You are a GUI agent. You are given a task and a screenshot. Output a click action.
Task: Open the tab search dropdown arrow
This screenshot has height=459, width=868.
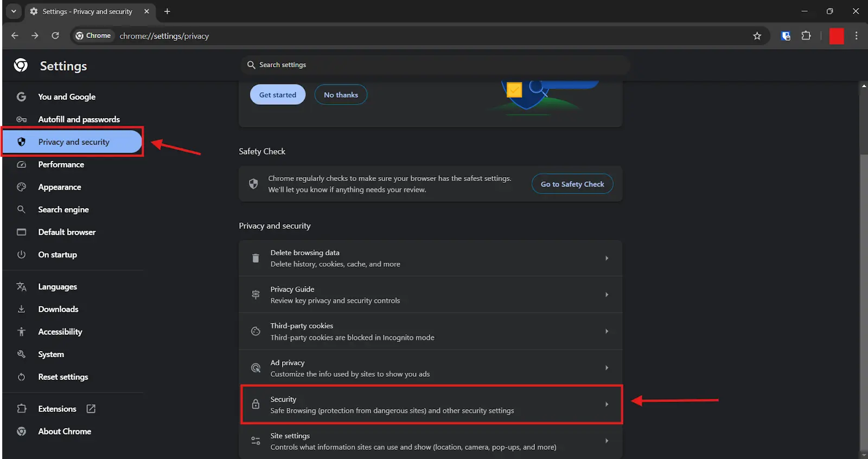[14, 11]
